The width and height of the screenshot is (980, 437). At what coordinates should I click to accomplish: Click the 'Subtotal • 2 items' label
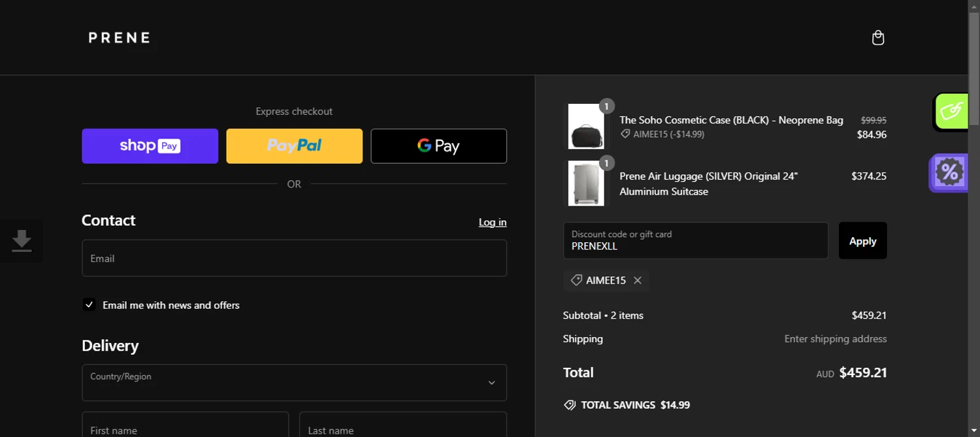603,316
